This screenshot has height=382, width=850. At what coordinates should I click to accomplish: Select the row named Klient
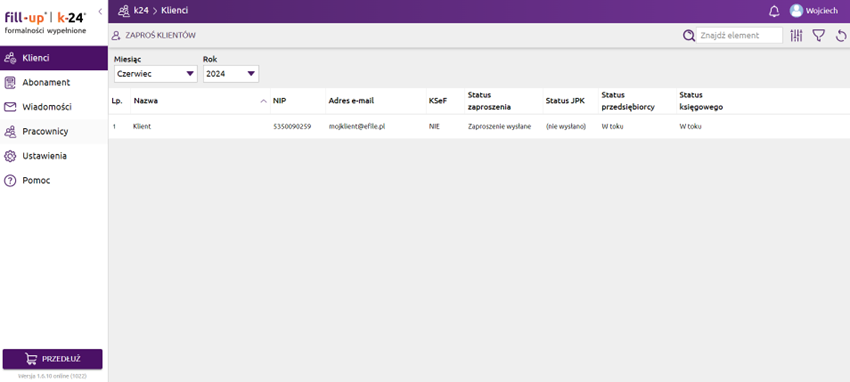click(479, 126)
